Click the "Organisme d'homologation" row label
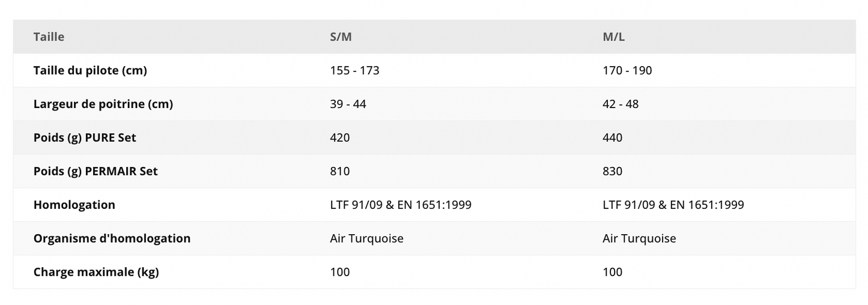 [x=112, y=238]
